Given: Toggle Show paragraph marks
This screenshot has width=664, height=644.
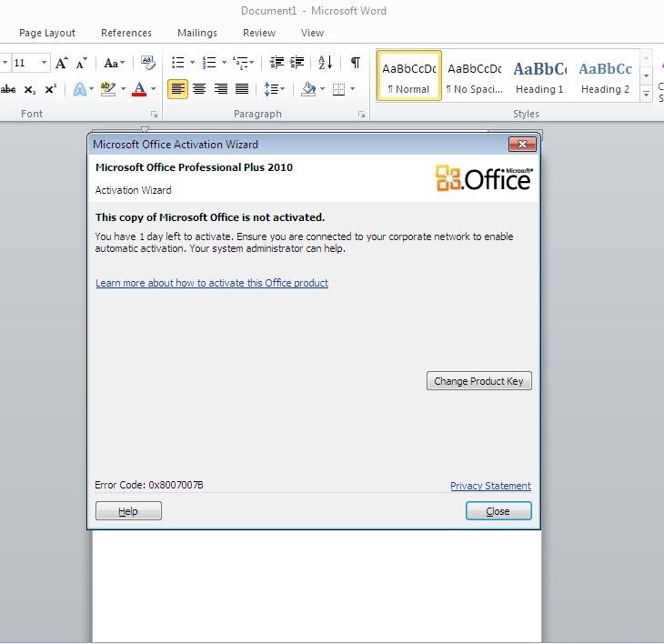Looking at the screenshot, I should 356,63.
